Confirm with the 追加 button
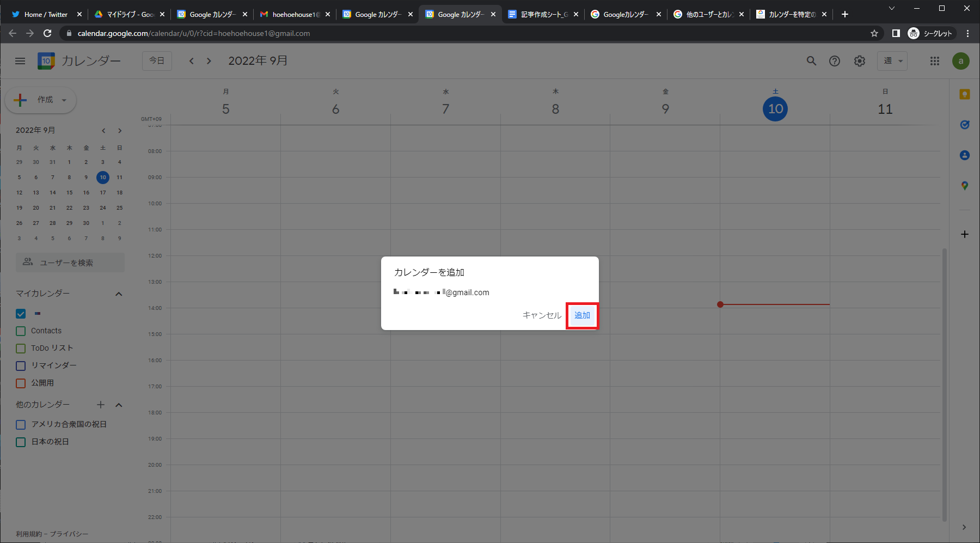 coord(582,315)
